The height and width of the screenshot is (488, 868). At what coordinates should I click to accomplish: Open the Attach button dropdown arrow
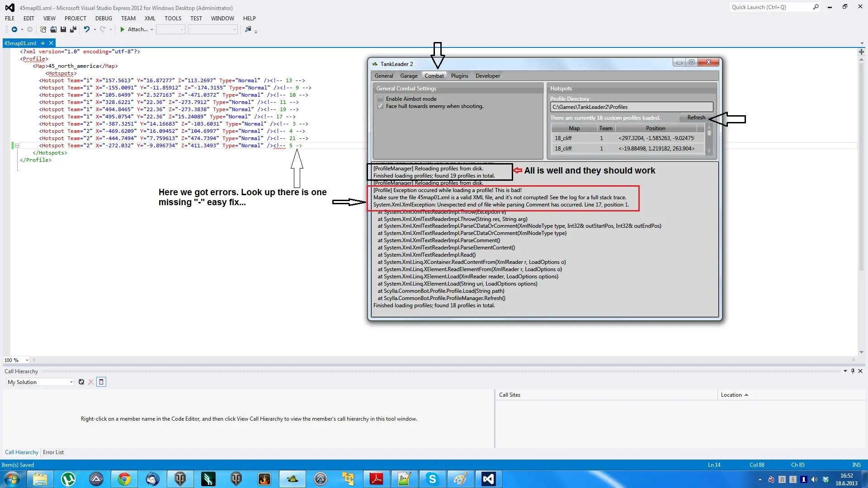[152, 29]
